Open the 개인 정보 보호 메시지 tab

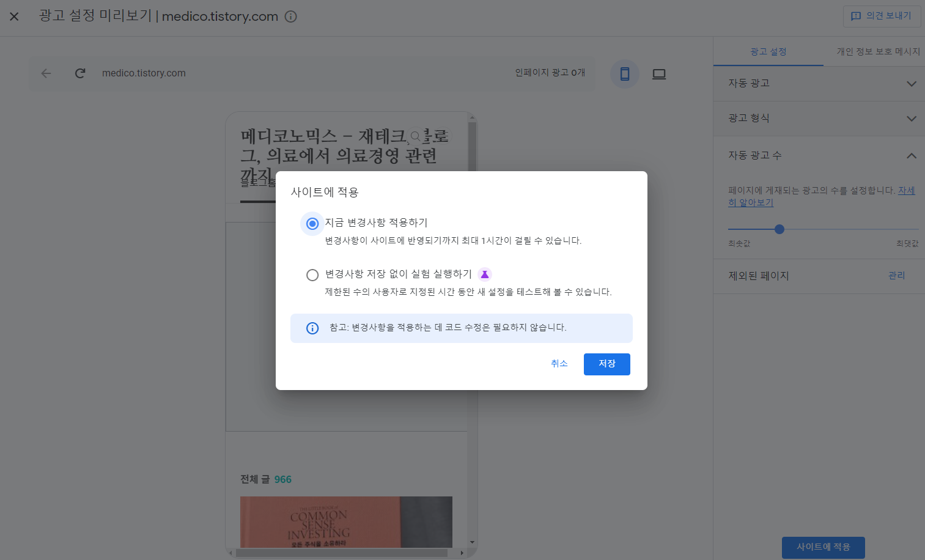point(878,51)
